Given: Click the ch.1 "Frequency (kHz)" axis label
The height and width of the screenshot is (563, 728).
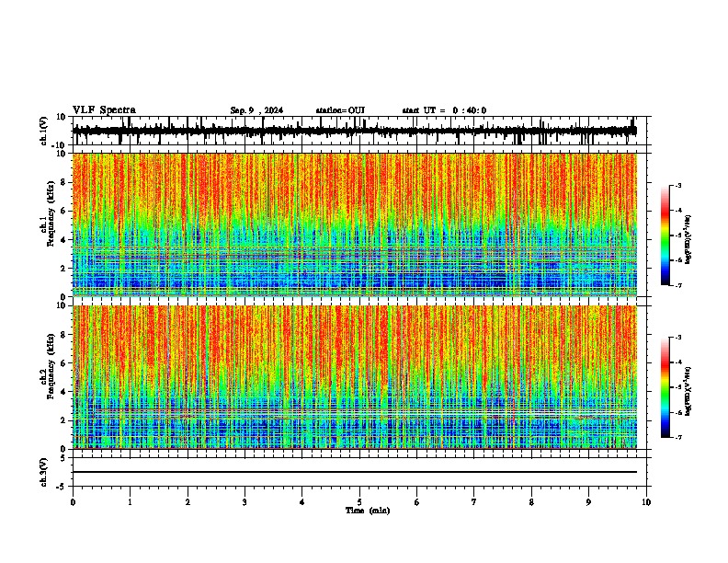Looking at the screenshot, I should point(51,213).
